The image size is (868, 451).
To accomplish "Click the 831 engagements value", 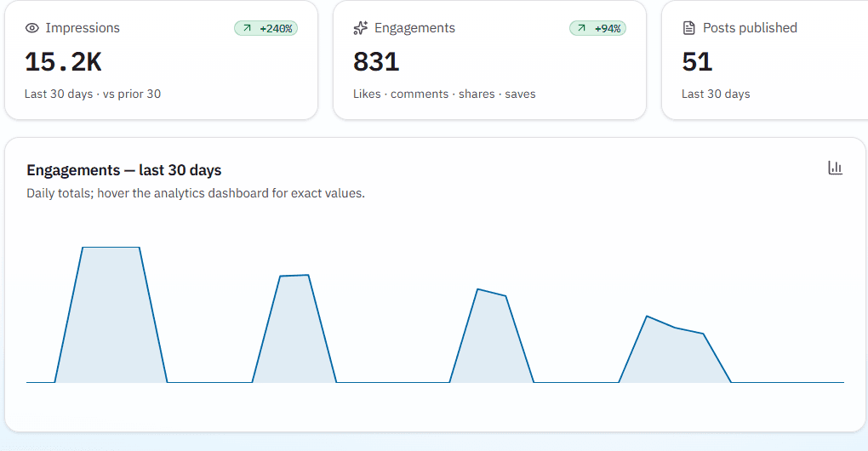I will click(376, 61).
